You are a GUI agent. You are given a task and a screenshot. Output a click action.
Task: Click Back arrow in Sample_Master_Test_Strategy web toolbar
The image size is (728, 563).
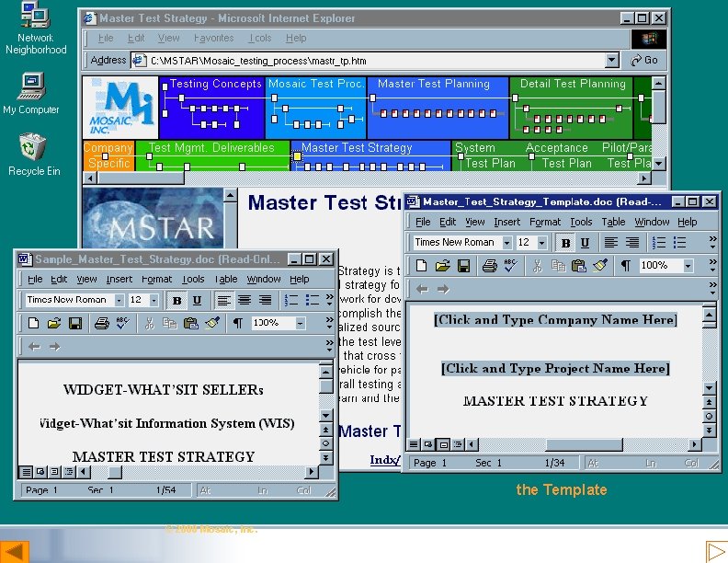point(34,347)
